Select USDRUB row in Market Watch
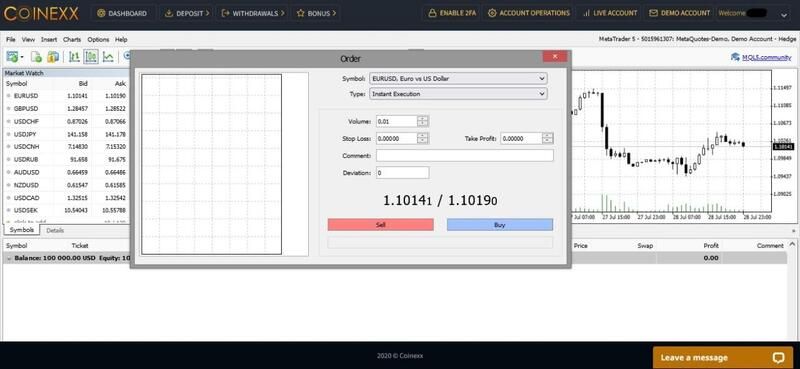This screenshot has height=369, width=800. 66,159
